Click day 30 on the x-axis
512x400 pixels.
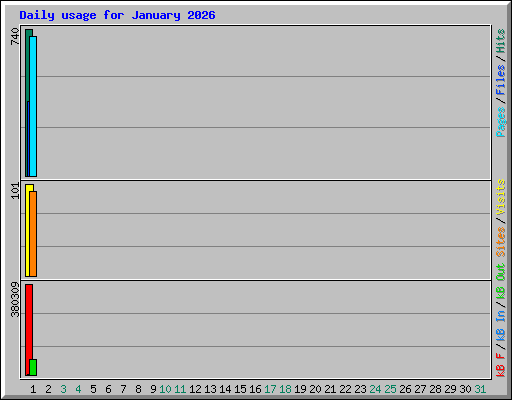coord(465,389)
